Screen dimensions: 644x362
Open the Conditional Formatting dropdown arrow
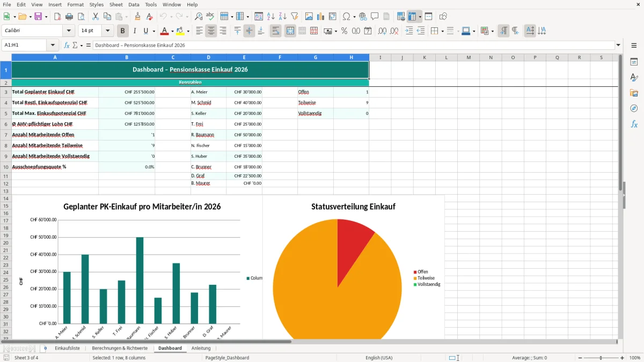point(493,31)
